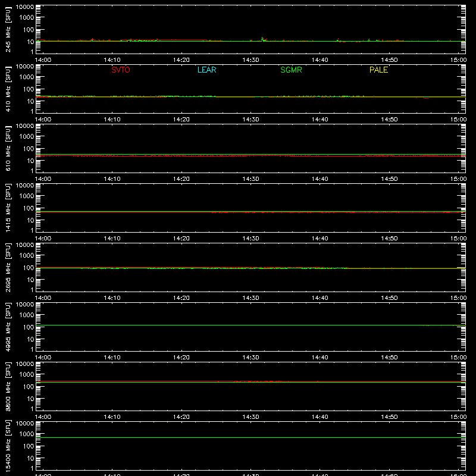This screenshot has height=476, width=476.
Task: Click the 14:20 time label under 410 MHz plot
Action: 181,120
